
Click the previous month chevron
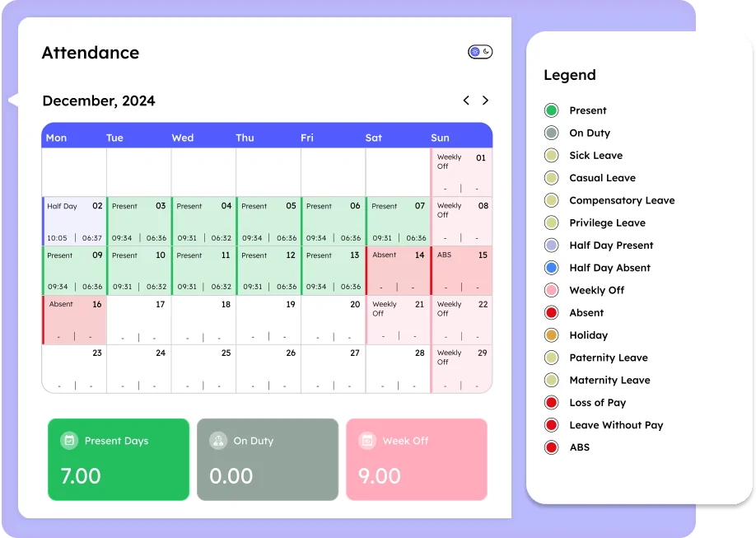point(466,101)
